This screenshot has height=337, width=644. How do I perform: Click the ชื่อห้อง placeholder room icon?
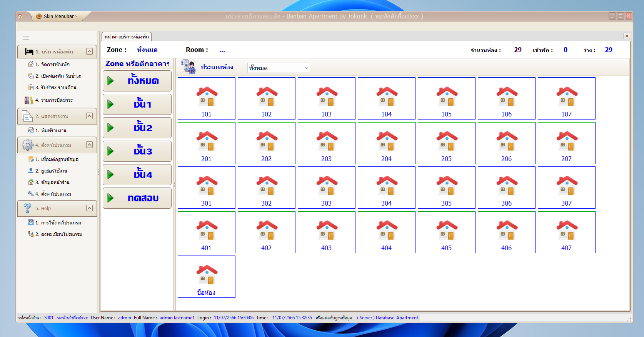point(207,275)
